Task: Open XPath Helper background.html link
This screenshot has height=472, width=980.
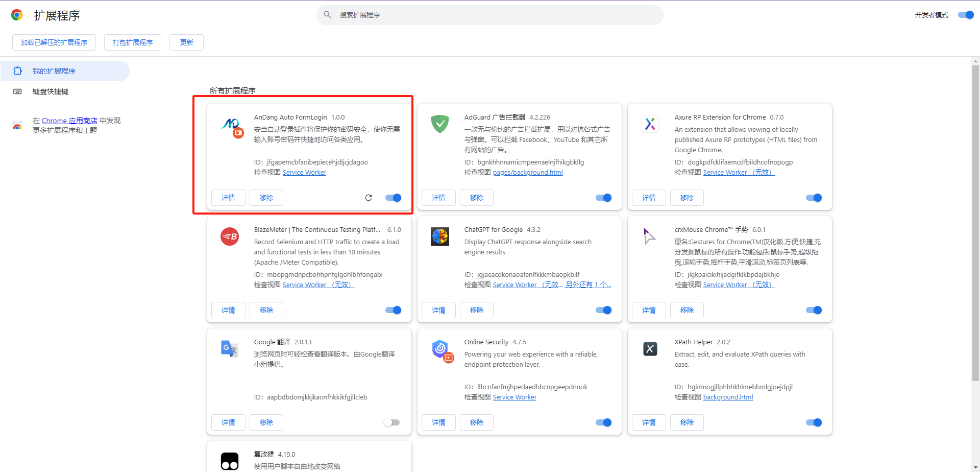Action: pos(728,397)
